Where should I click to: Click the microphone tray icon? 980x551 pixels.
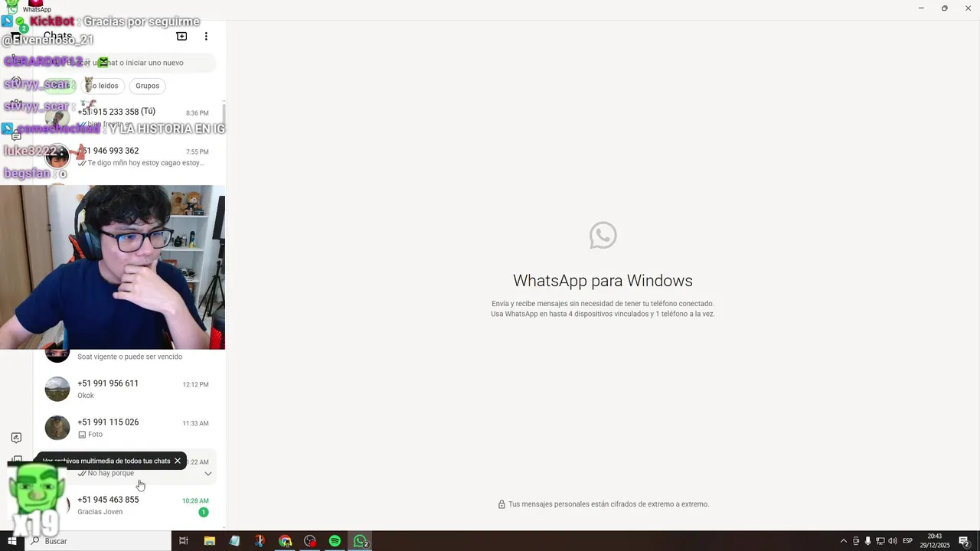click(x=868, y=541)
